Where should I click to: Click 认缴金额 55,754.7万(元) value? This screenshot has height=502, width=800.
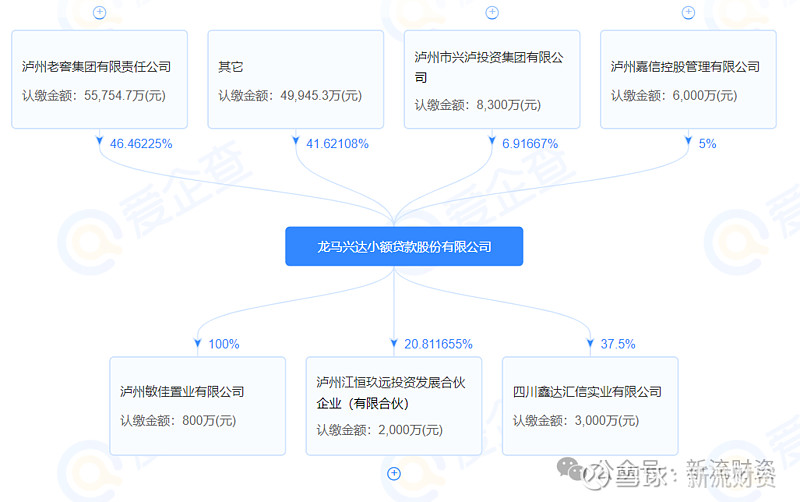coord(94,95)
